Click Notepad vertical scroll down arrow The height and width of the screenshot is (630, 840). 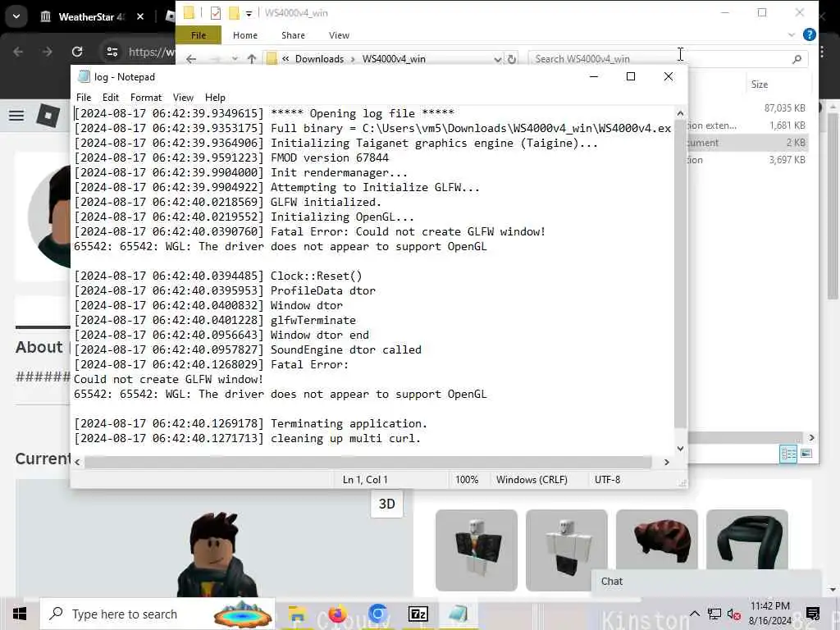click(x=680, y=449)
